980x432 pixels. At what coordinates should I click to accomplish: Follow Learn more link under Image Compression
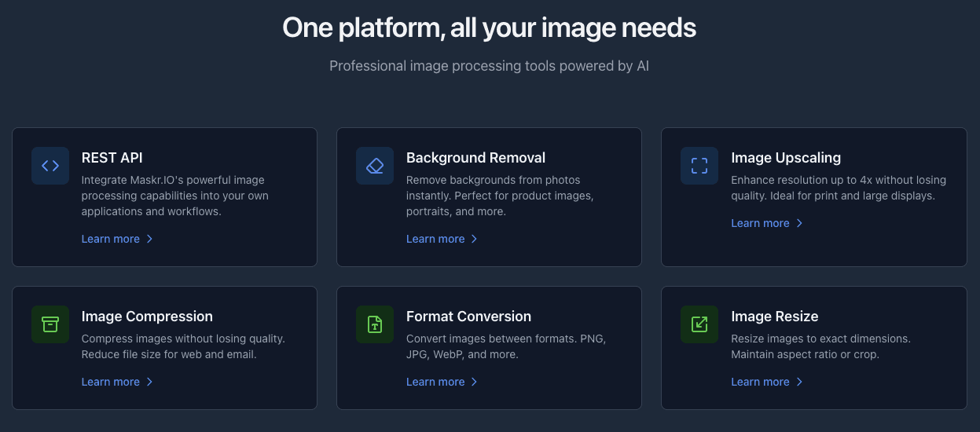[x=117, y=382]
